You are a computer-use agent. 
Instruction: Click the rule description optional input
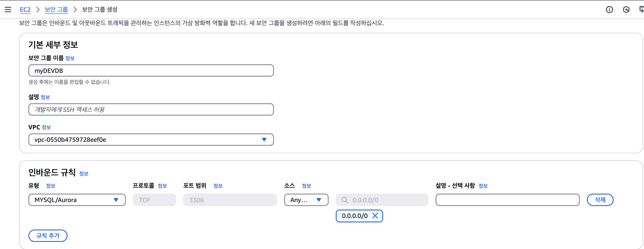tap(507, 200)
